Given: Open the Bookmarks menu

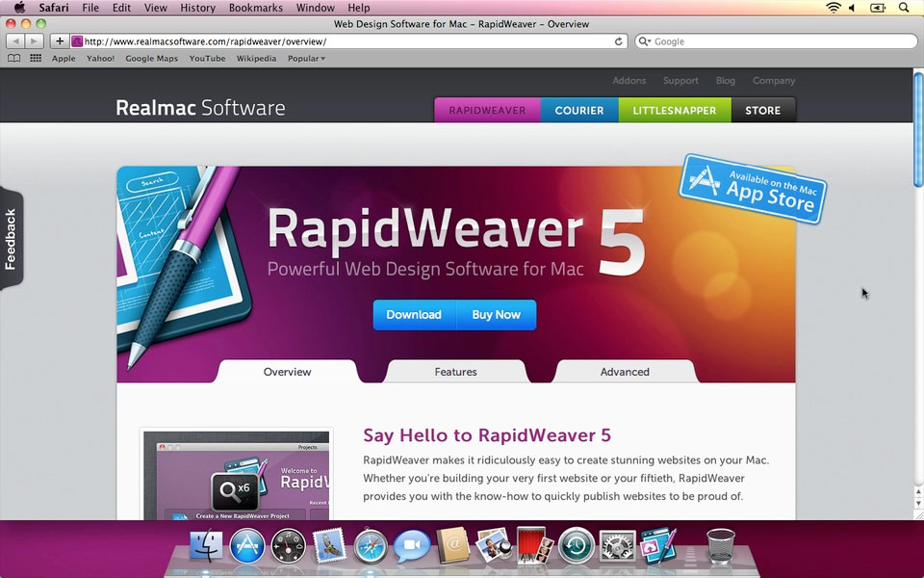Looking at the screenshot, I should (256, 8).
